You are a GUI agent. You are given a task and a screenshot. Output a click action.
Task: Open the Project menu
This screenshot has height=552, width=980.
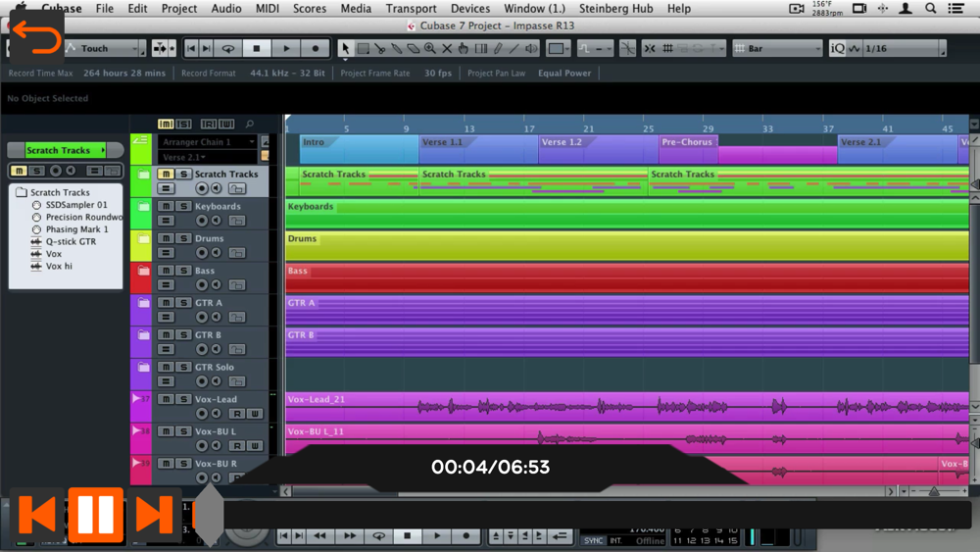[178, 8]
